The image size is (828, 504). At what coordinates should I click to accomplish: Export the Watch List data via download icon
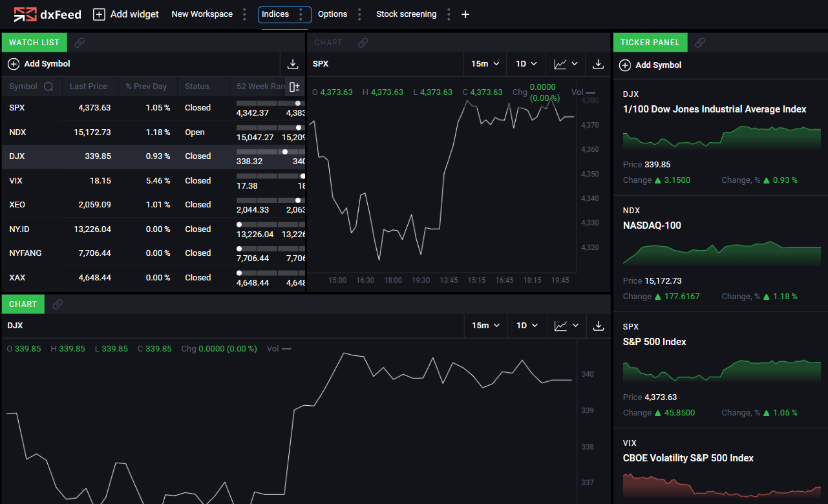(292, 64)
